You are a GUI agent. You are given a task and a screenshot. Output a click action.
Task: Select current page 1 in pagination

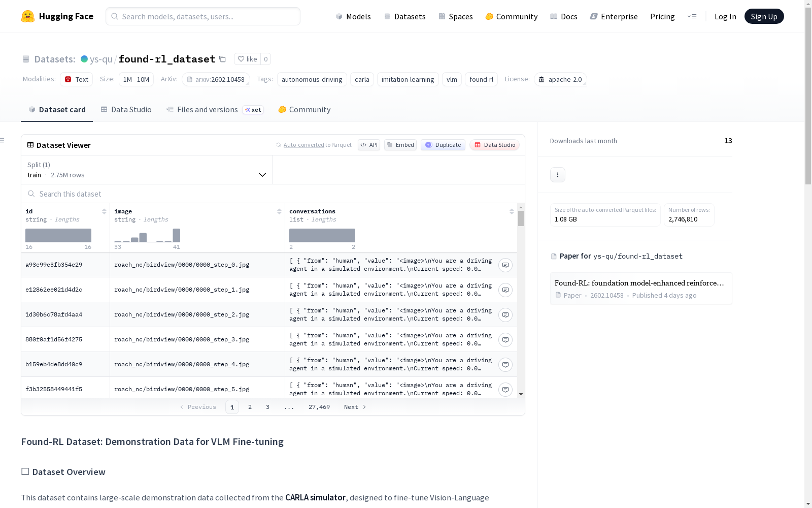tap(232, 407)
